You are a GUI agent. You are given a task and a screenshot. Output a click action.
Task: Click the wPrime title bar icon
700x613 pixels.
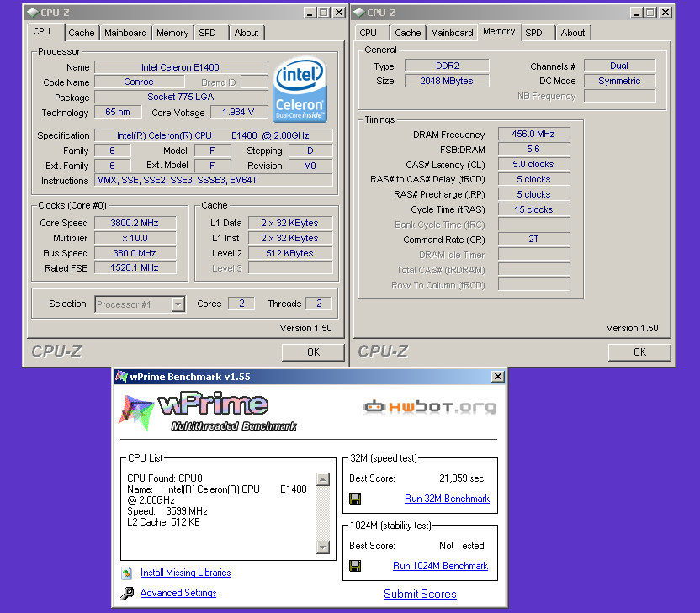[x=121, y=376]
